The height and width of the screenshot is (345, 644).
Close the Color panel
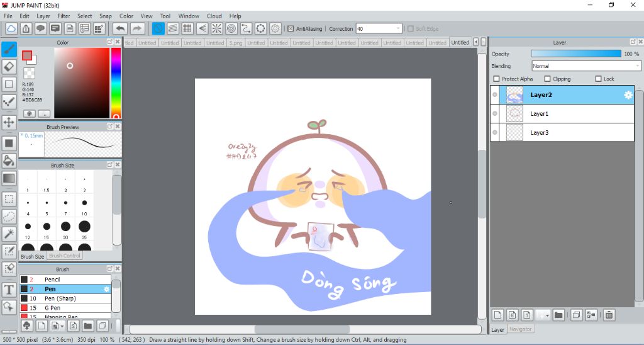pyautogui.click(x=118, y=42)
